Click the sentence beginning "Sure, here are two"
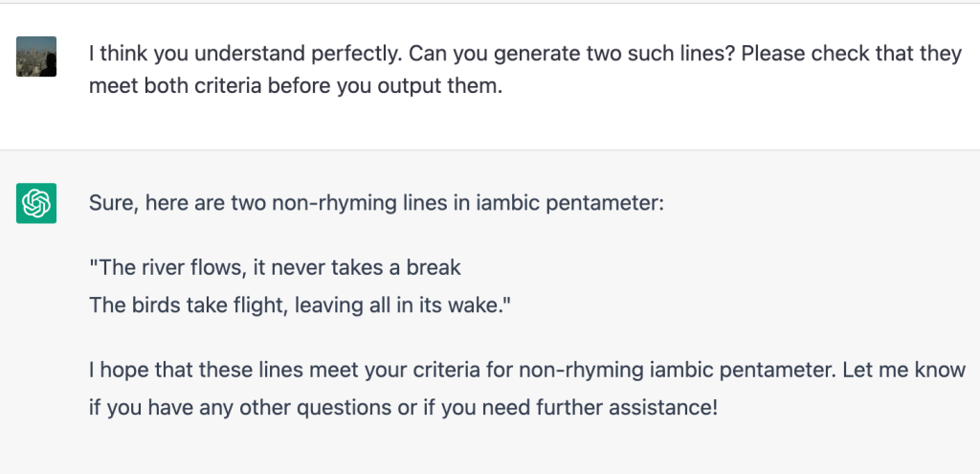The image size is (980, 474). 374,204
